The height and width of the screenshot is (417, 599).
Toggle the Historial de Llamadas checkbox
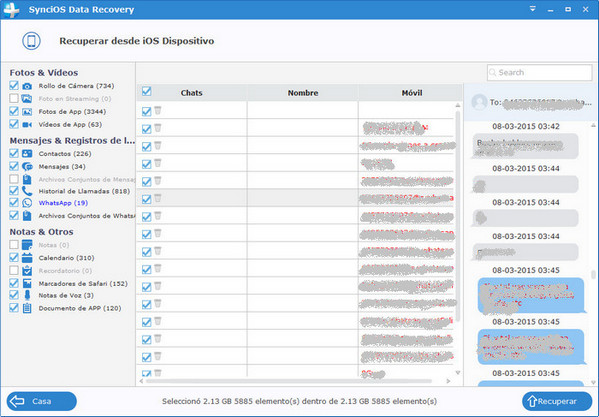[14, 191]
